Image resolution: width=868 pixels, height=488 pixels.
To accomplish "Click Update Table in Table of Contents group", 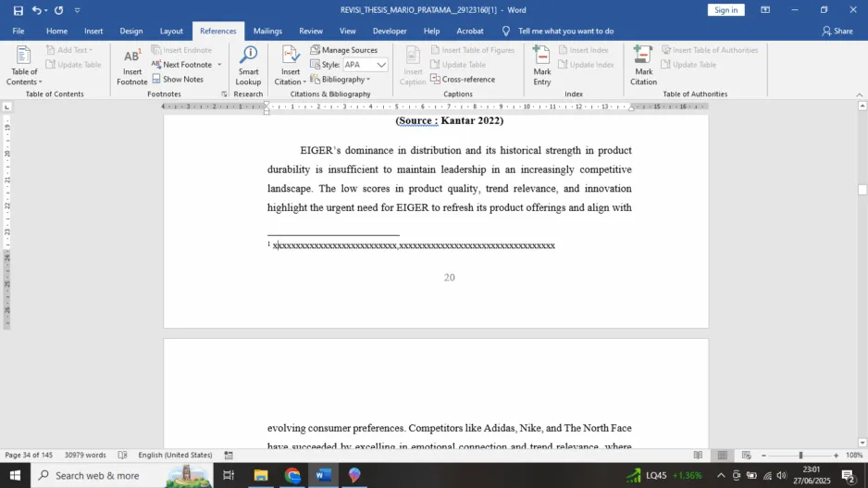I will point(74,64).
